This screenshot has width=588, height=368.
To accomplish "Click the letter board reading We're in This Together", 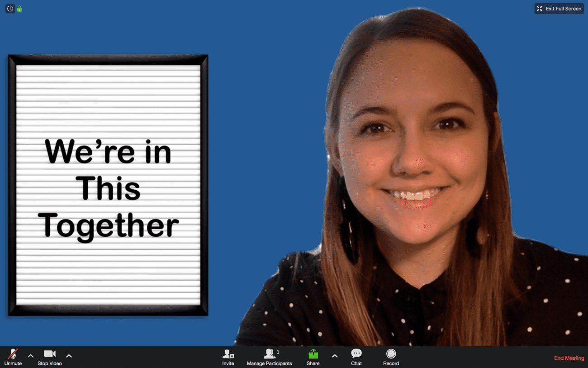I will tap(108, 185).
